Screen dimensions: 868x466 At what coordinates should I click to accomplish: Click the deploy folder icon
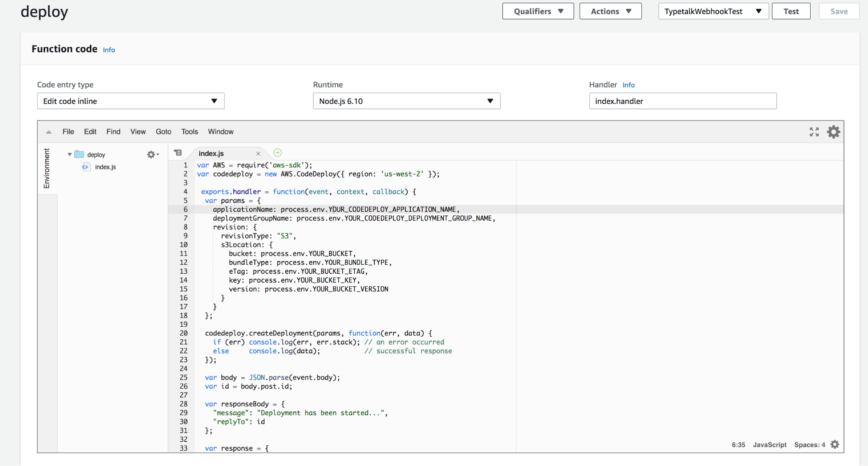click(79, 154)
